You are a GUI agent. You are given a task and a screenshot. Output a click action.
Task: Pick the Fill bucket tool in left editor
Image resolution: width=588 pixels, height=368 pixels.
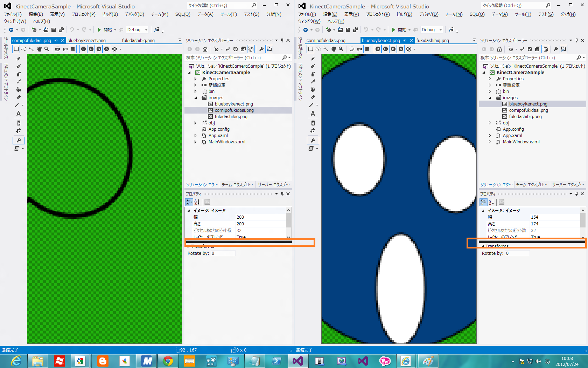point(19,89)
